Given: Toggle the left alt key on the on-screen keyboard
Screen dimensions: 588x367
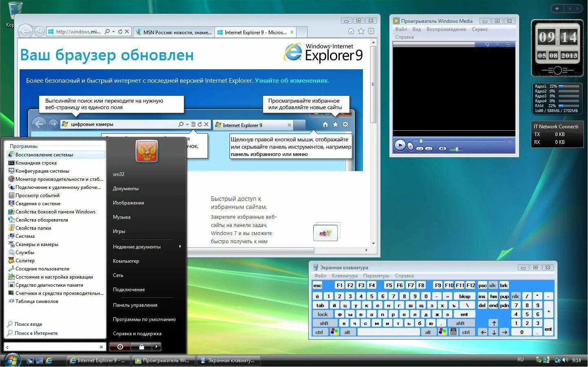Looking at the screenshot, I should coord(347,332).
